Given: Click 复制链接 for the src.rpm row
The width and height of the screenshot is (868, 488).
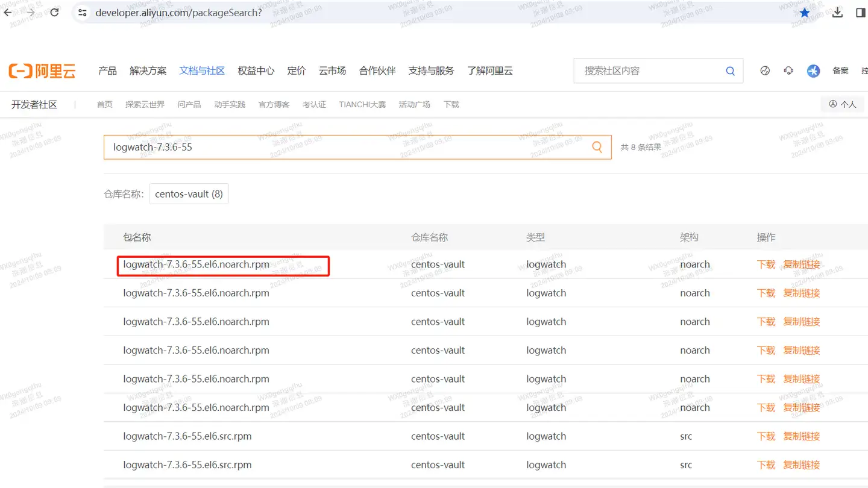Looking at the screenshot, I should click(x=802, y=436).
